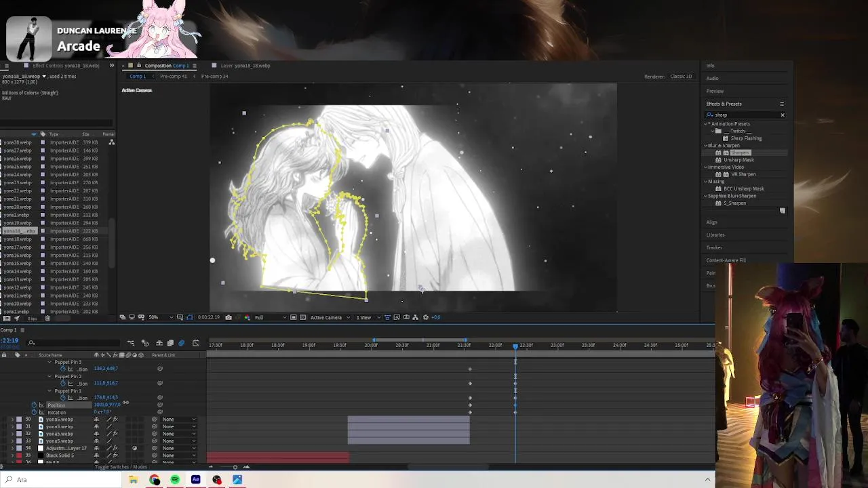Click the Sharp Flashing preset icon

[x=726, y=138]
